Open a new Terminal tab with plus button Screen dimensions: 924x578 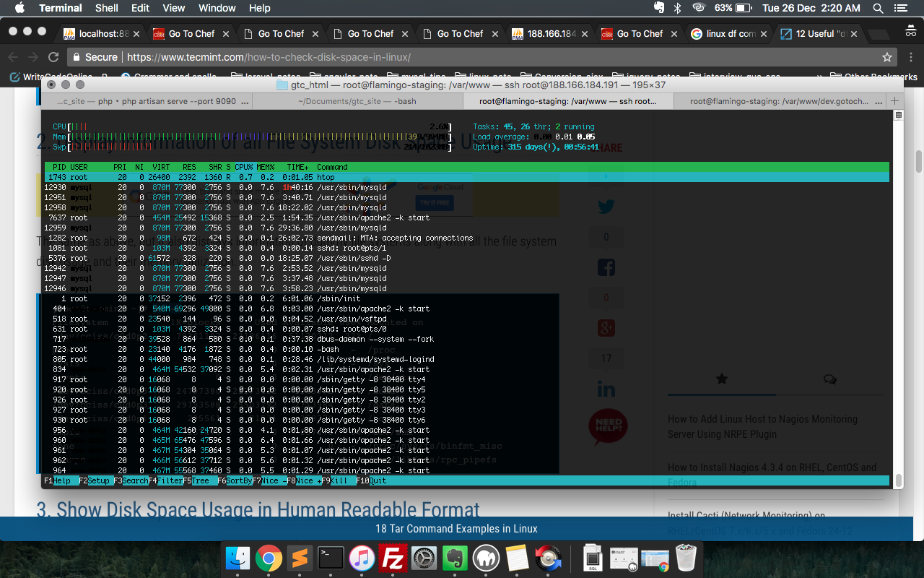895,101
